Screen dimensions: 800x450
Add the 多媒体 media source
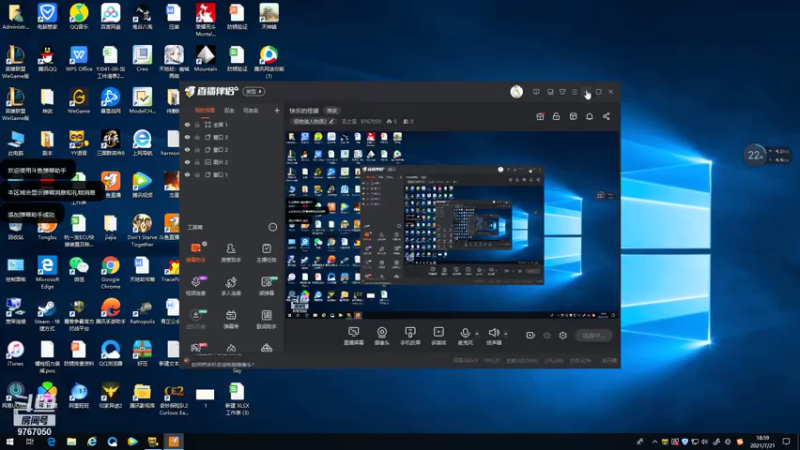click(438, 336)
